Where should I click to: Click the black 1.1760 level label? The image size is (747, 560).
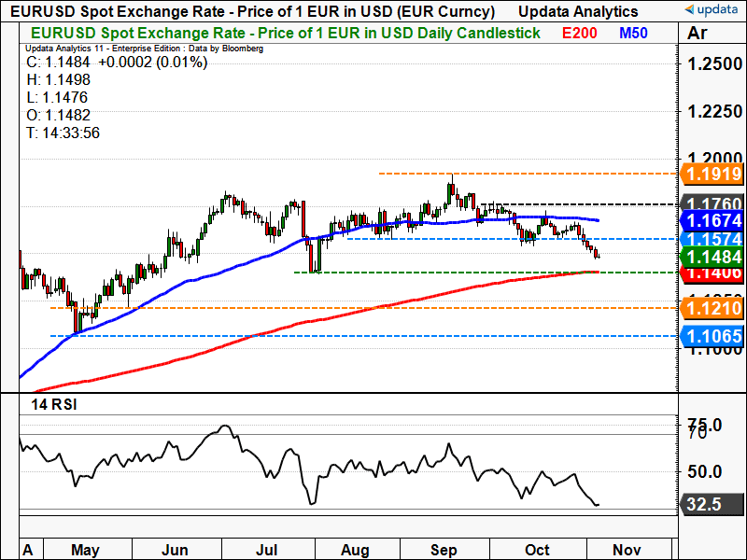click(x=712, y=203)
